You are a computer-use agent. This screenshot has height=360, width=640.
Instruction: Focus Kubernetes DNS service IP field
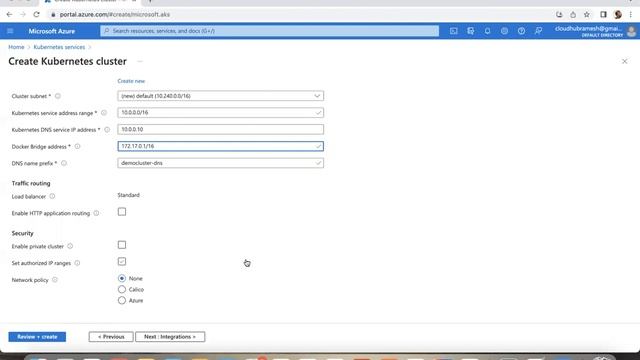pos(220,129)
